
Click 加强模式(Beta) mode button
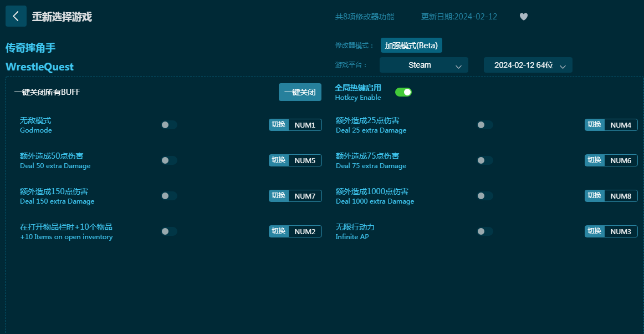tap(412, 45)
